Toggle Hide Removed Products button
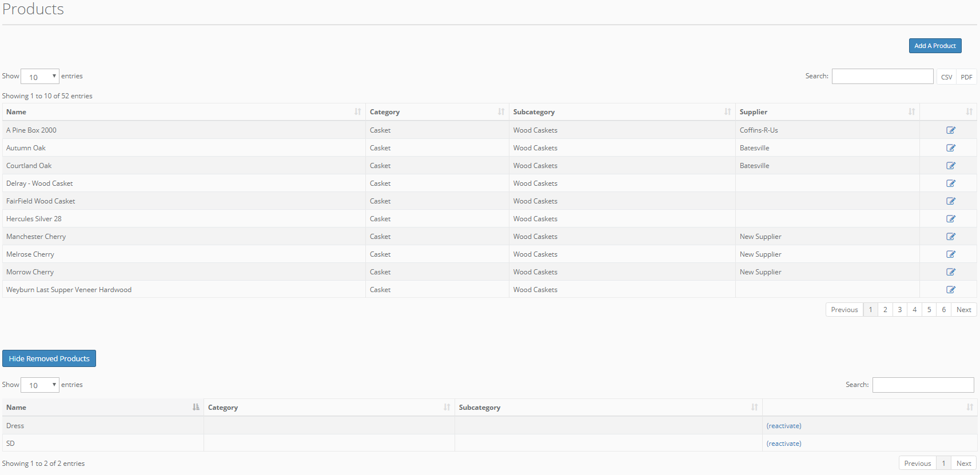Screen dimensions: 980x475 [49, 358]
